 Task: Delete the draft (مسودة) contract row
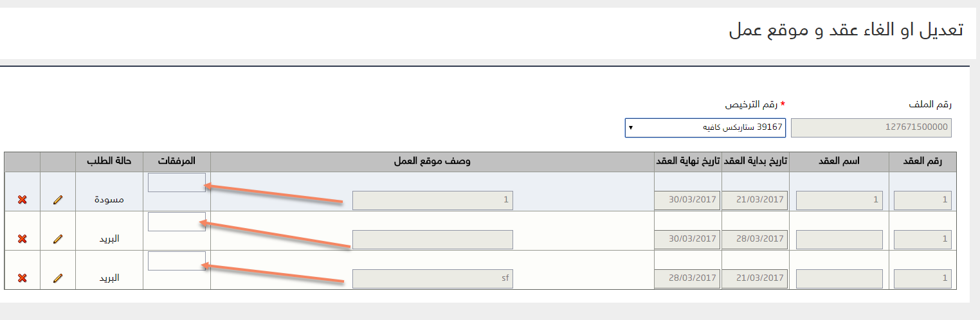click(22, 200)
